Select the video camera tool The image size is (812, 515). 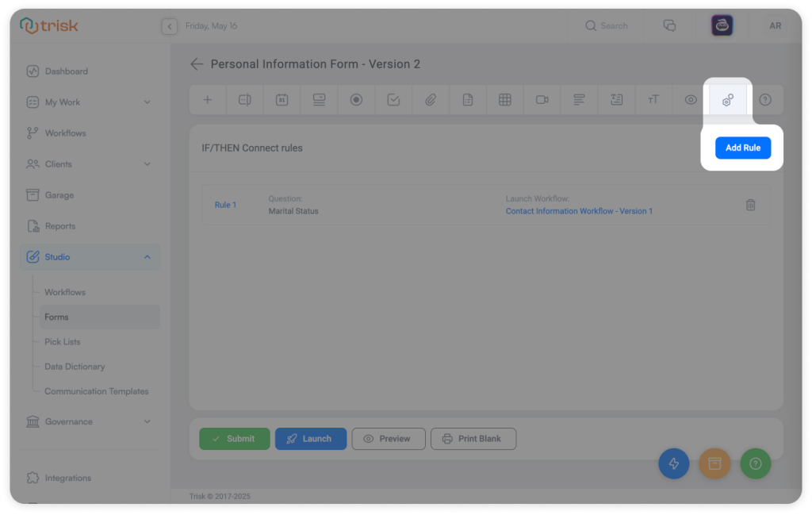tap(542, 99)
